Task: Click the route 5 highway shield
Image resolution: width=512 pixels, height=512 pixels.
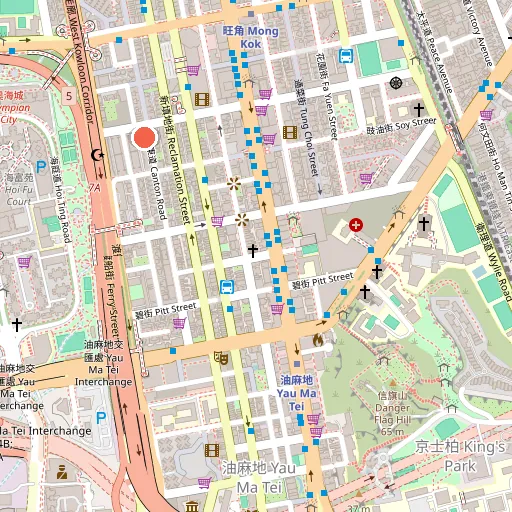Action: click(69, 96)
